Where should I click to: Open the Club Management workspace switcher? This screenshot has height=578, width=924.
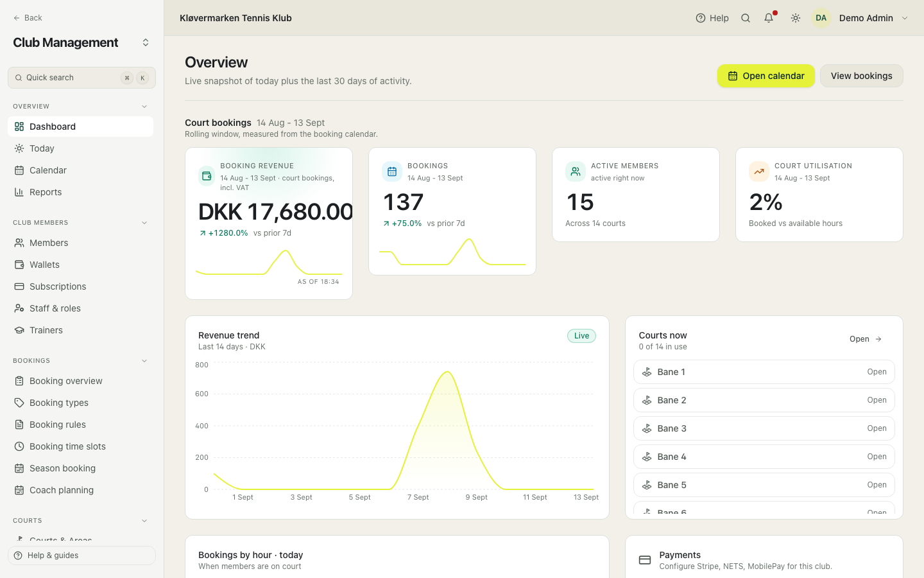(146, 42)
